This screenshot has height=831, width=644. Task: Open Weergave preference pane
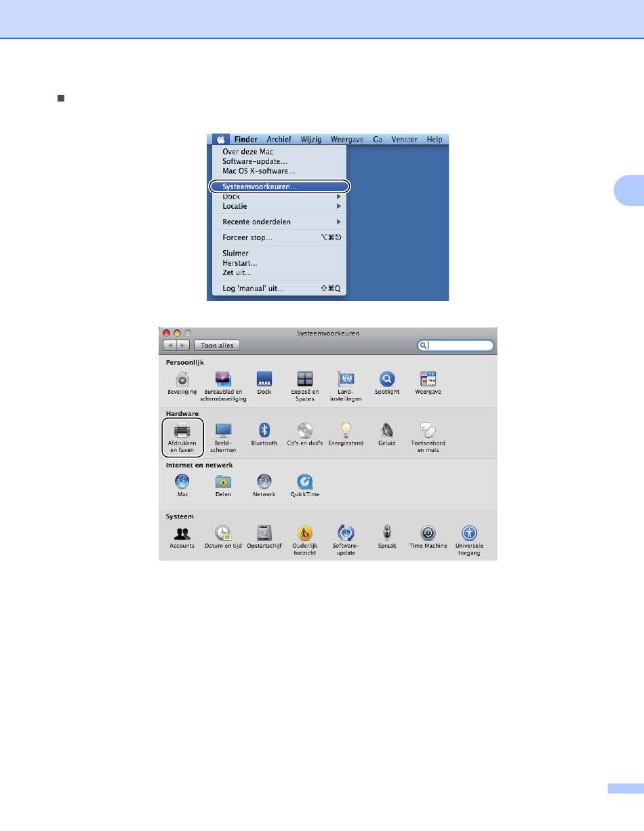click(428, 384)
